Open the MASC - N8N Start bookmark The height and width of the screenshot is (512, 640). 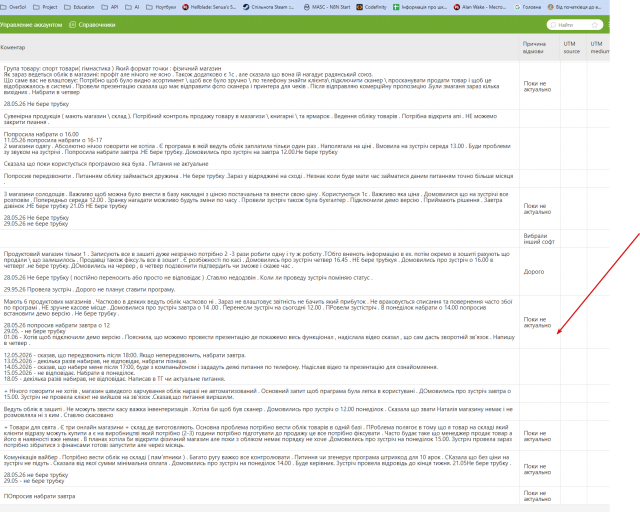[x=327, y=7]
